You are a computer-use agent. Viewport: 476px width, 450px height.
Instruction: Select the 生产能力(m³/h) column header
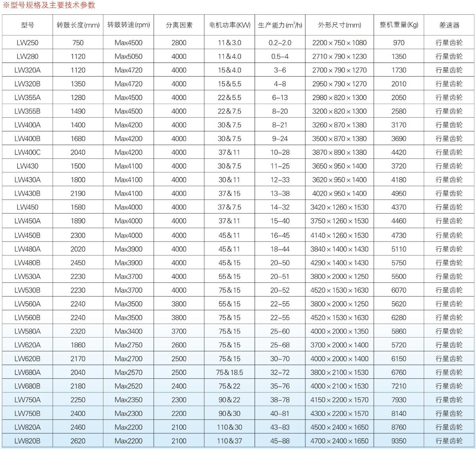[280, 25]
